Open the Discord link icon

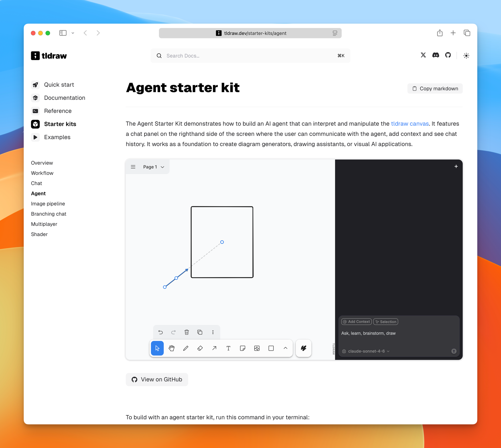pyautogui.click(x=436, y=55)
